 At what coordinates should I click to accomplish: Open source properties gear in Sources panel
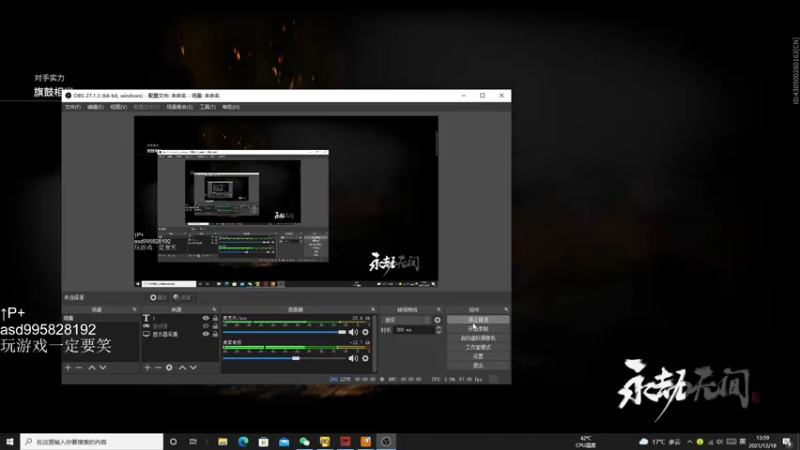point(169,367)
